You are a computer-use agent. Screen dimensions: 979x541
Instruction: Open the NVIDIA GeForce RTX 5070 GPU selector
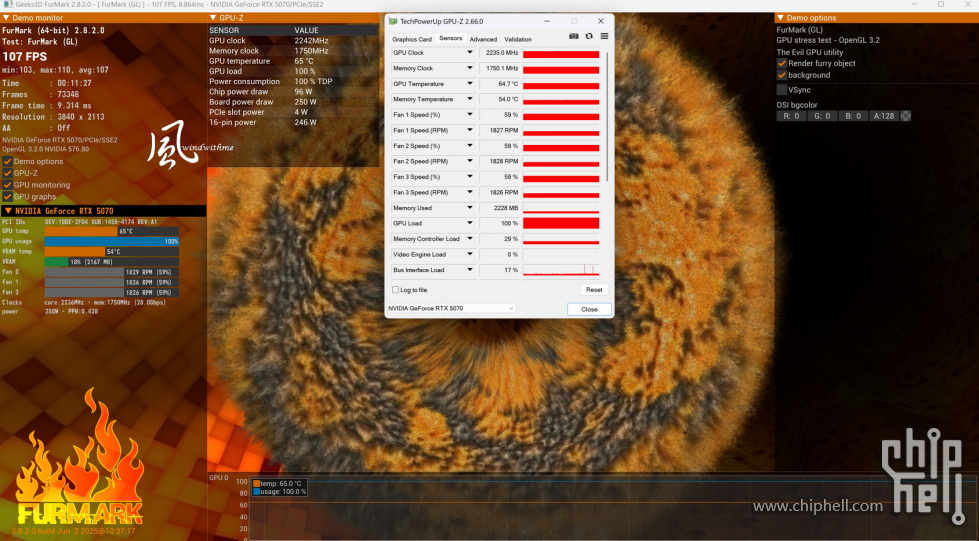451,309
